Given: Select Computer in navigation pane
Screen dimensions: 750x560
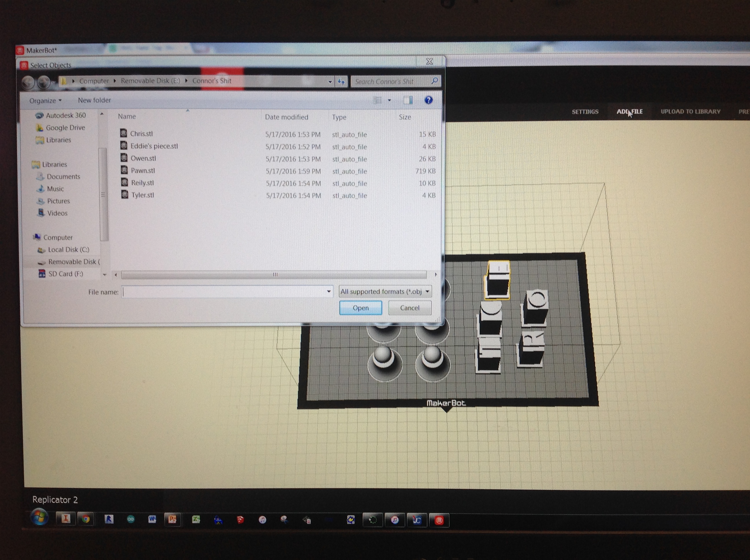Looking at the screenshot, I should 53,237.
